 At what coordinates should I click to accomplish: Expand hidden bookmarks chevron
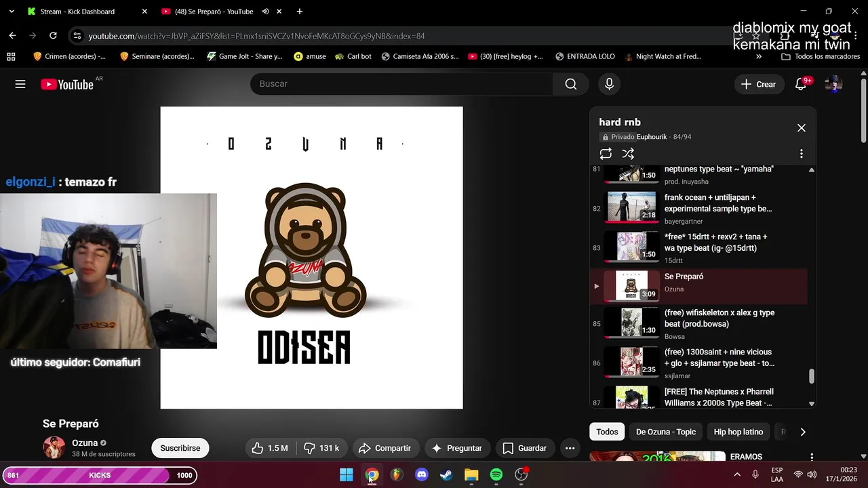[x=759, y=57]
